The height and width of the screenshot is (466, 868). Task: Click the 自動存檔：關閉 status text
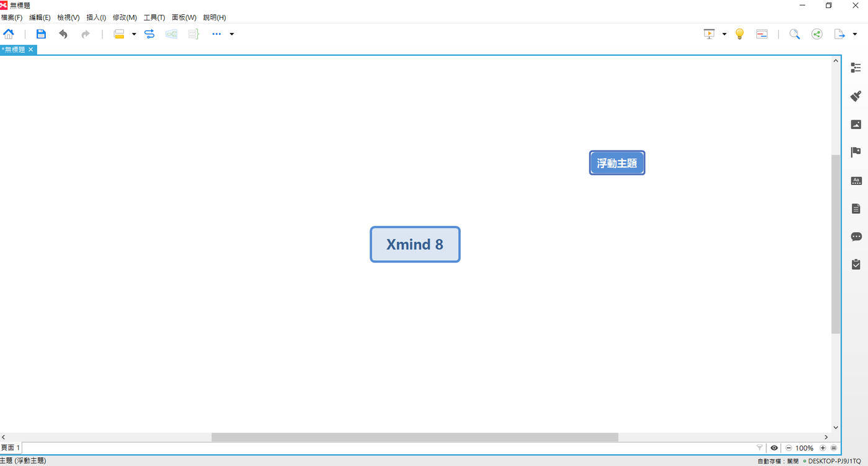point(778,461)
